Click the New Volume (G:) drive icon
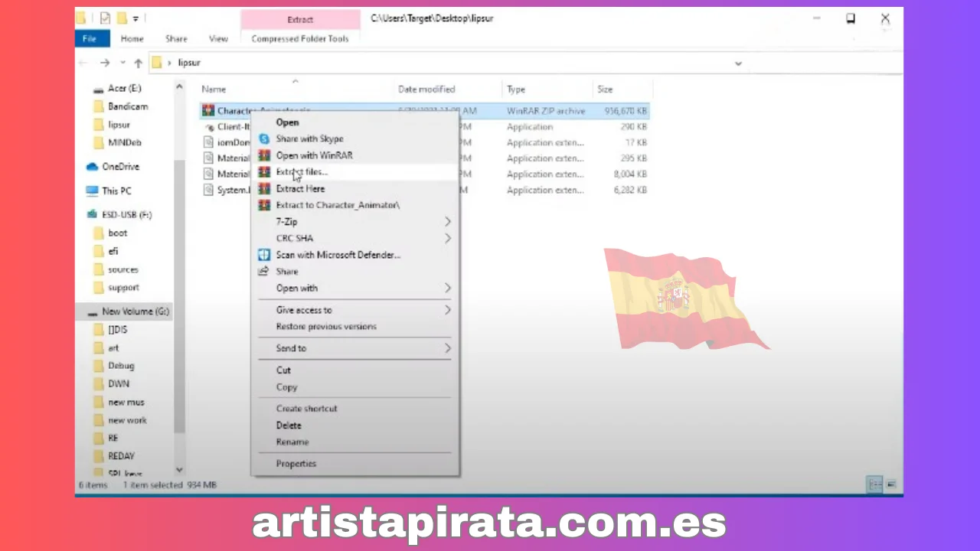980x551 pixels. pyautogui.click(x=91, y=312)
